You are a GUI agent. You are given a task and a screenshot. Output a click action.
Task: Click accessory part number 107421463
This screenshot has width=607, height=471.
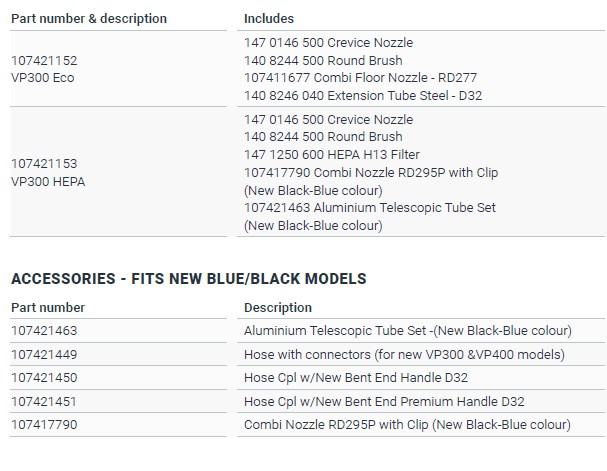[x=44, y=331]
